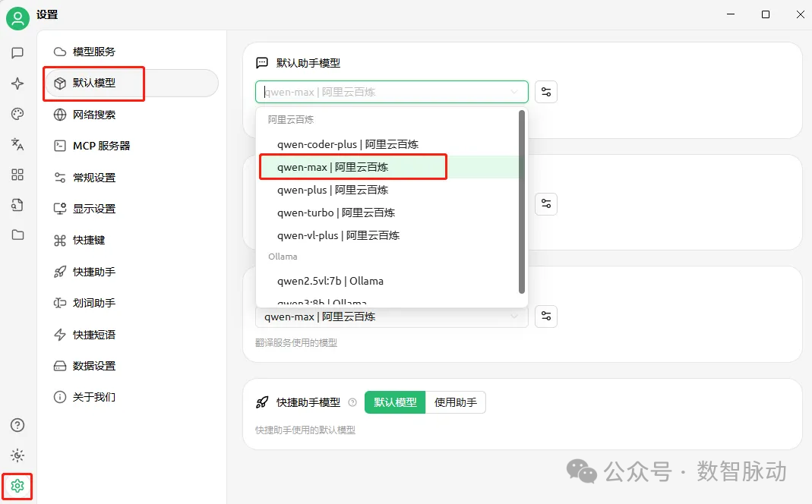Open the assistants chat bubble icon

(17, 53)
